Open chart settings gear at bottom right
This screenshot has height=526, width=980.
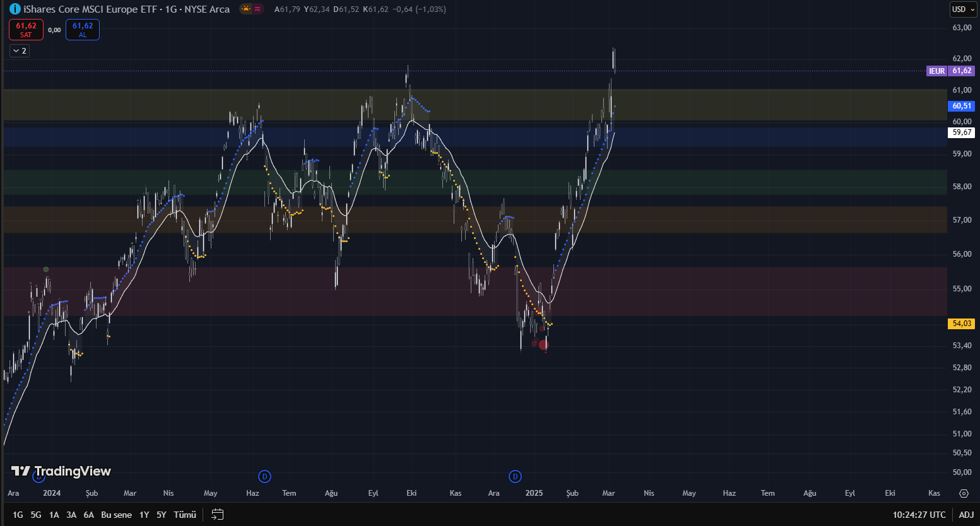pyautogui.click(x=964, y=493)
